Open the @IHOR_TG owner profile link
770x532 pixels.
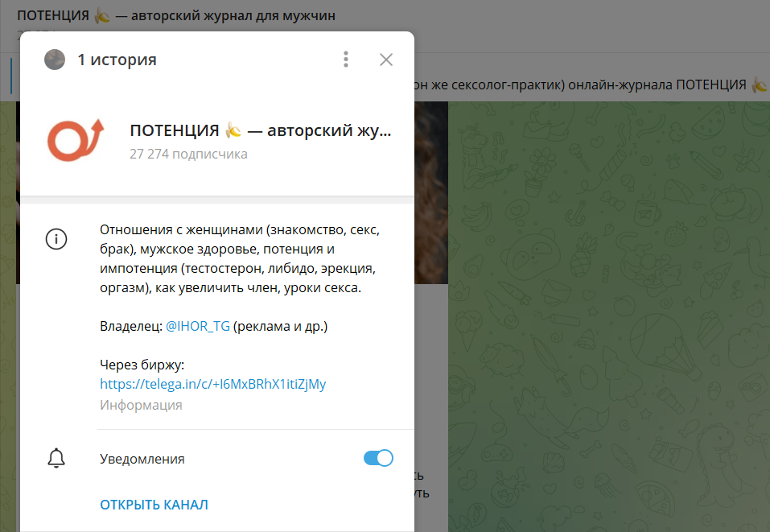tap(197, 326)
